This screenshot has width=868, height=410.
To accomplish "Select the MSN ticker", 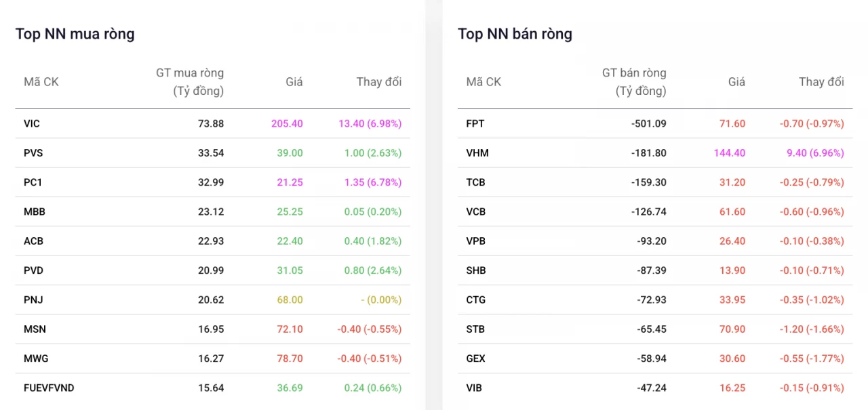I will point(35,329).
